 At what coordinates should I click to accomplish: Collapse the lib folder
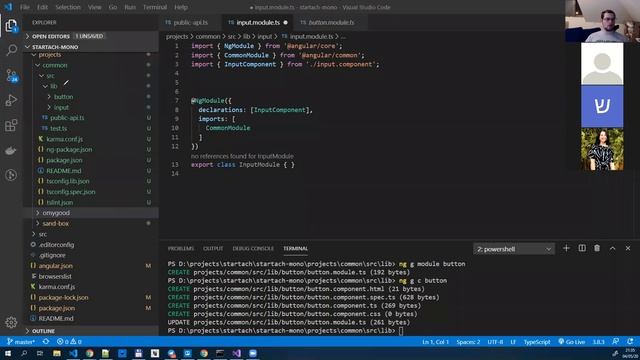pos(53,86)
